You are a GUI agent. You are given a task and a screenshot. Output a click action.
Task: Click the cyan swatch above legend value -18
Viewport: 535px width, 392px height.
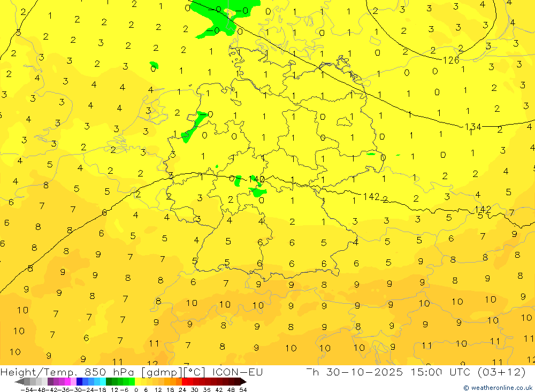coord(103,382)
